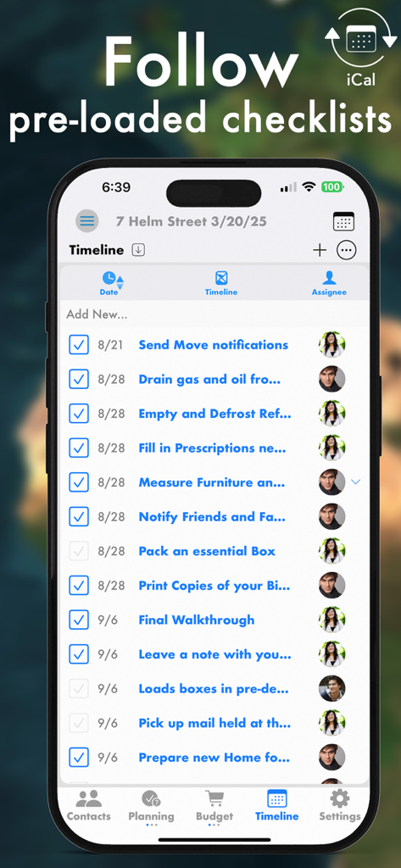
Task: Tap the 8/21 date on first row
Action: coord(110,345)
